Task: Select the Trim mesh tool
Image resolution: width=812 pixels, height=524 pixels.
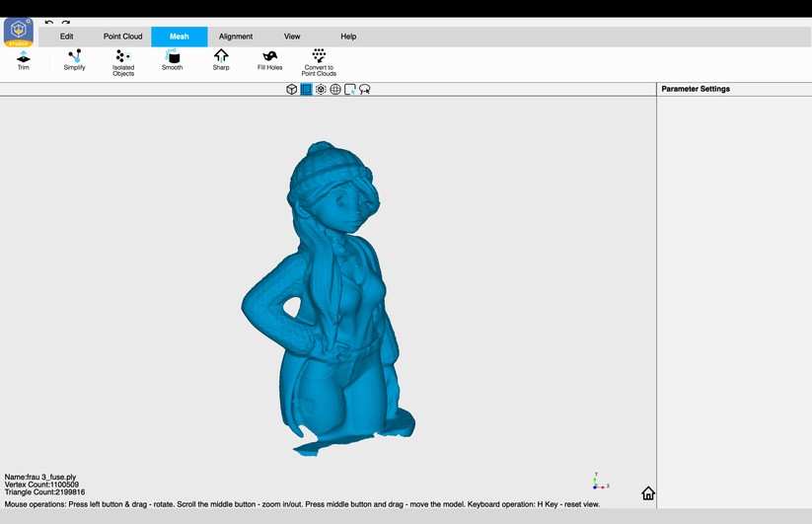Action: point(24,60)
